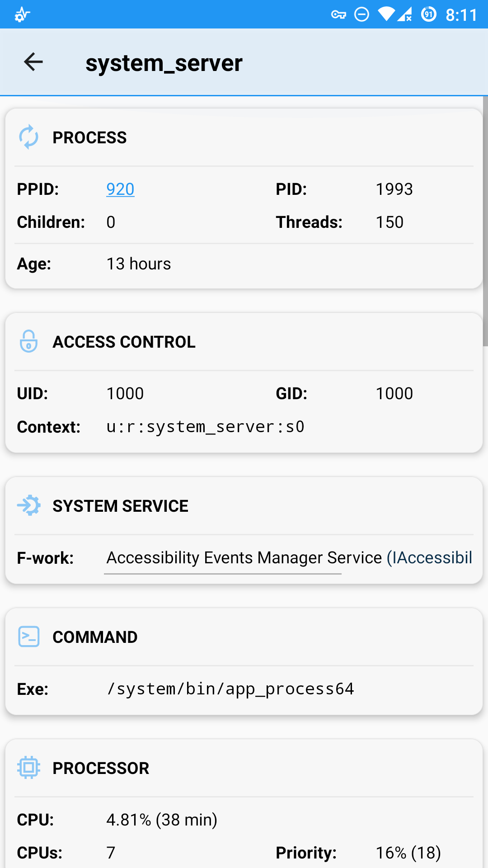Click the vertical scrollbar thumb
Viewport: 488px width, 868px height.
[x=485, y=222]
